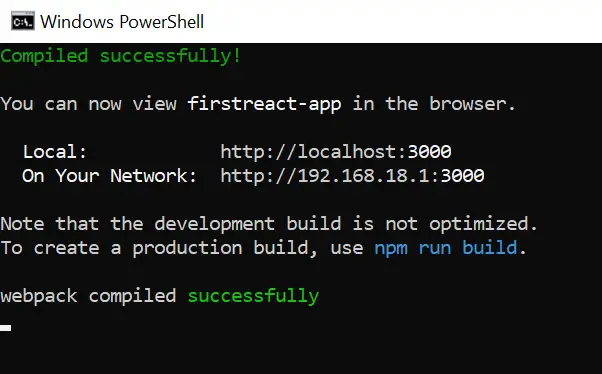Open the http://localhost:3000 local URL
The image size is (602, 374).
click(x=336, y=152)
